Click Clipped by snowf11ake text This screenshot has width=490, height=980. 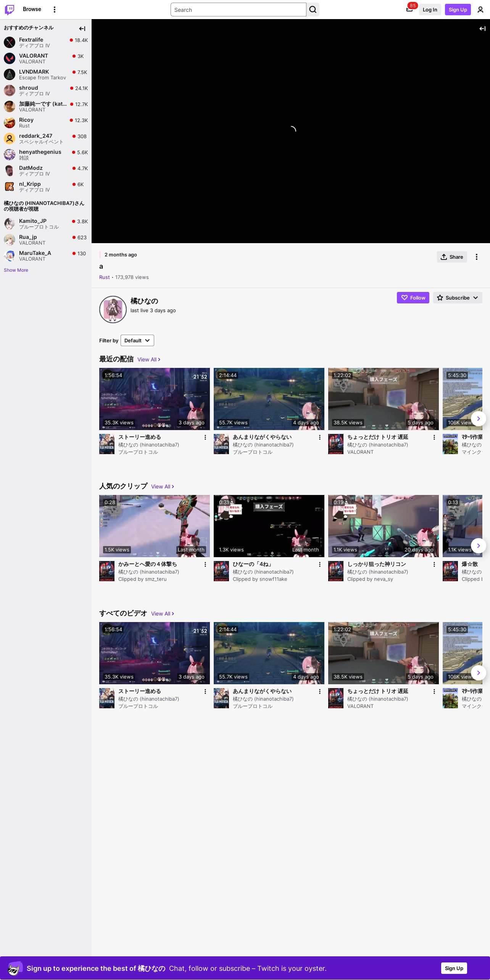[260, 579]
